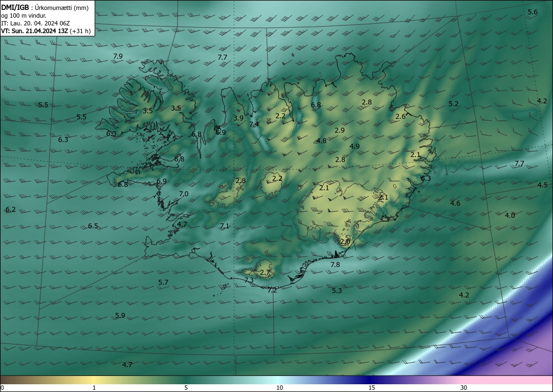Select the 'IT: Lau. 20. 04. 2024 06Z' line
This screenshot has height=392, width=553.
[35, 23]
